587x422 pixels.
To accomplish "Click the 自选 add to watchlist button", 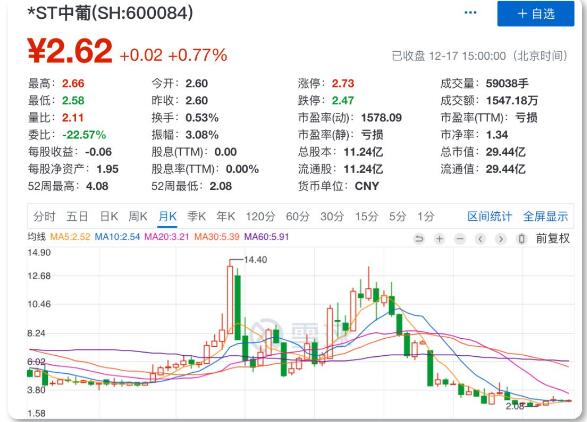I will pyautogui.click(x=535, y=14).
